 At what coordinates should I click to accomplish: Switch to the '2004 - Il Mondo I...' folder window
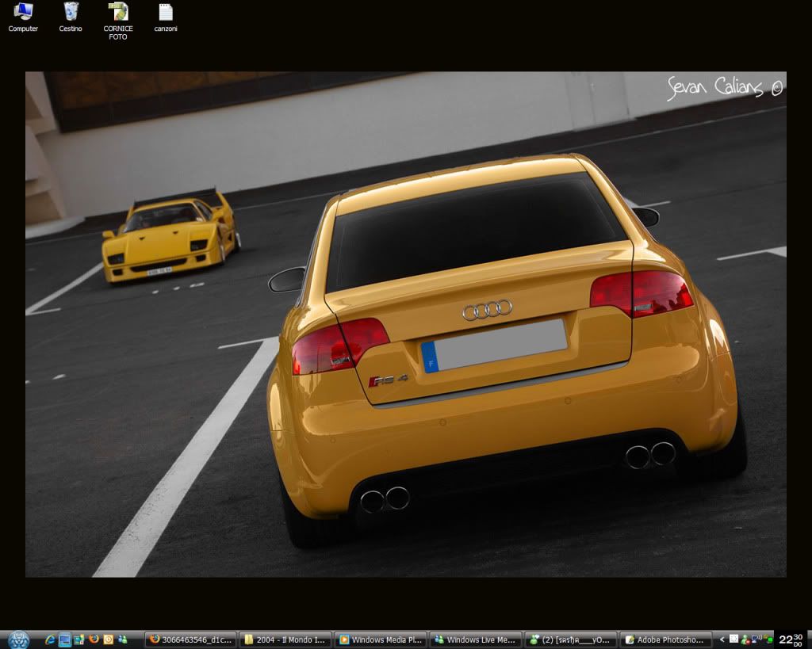285,639
